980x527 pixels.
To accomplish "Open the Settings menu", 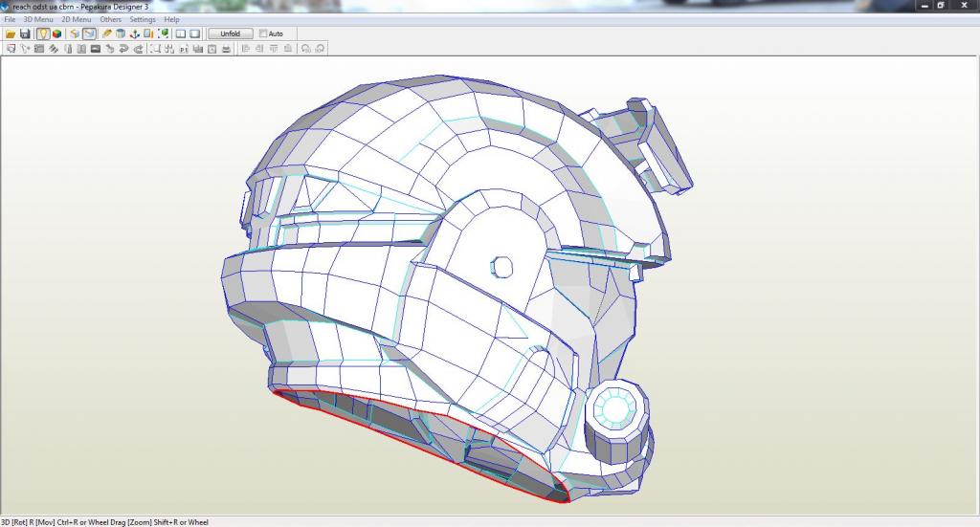I will coord(143,19).
